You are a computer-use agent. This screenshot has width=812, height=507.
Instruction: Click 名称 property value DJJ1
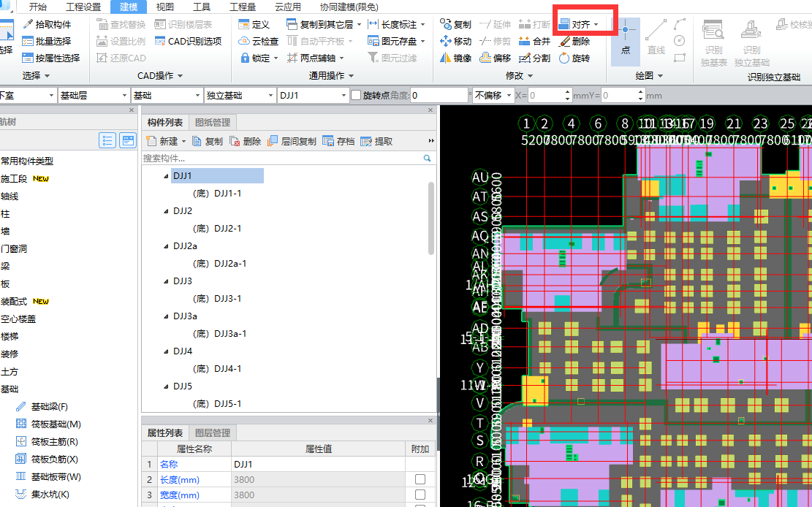tap(318, 464)
